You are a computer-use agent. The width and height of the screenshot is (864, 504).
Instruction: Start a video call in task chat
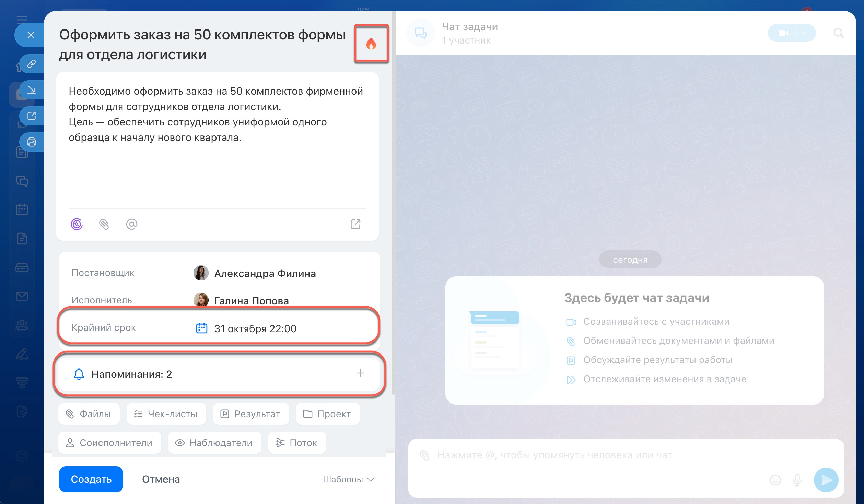pos(783,33)
